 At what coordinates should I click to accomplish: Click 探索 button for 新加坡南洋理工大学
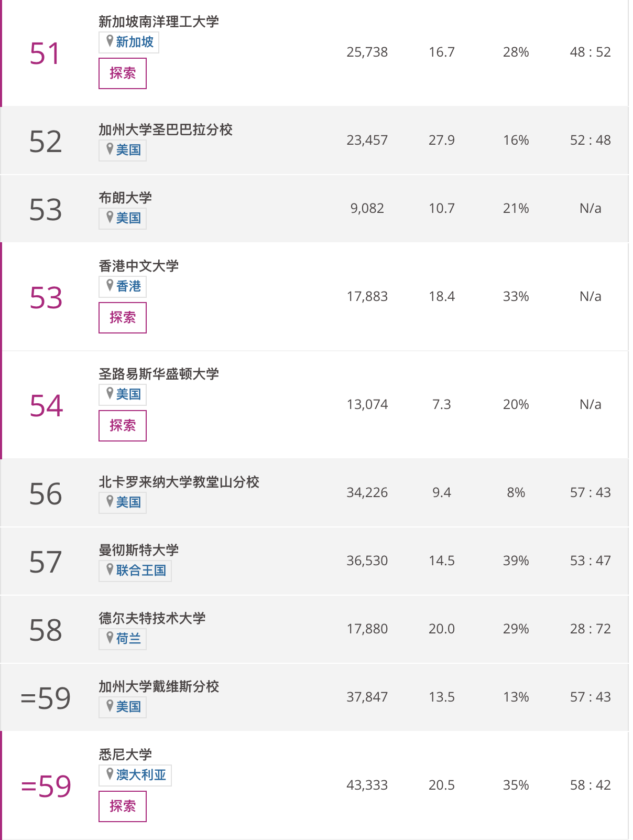pyautogui.click(x=122, y=73)
